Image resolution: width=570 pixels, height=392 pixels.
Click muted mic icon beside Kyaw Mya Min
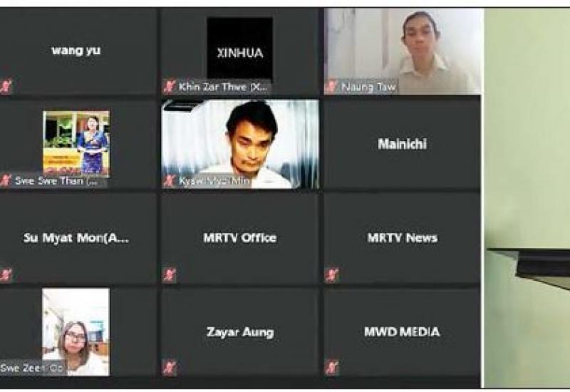pyautogui.click(x=169, y=180)
